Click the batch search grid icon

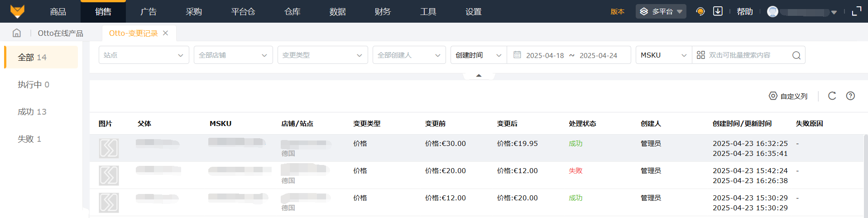tap(700, 55)
